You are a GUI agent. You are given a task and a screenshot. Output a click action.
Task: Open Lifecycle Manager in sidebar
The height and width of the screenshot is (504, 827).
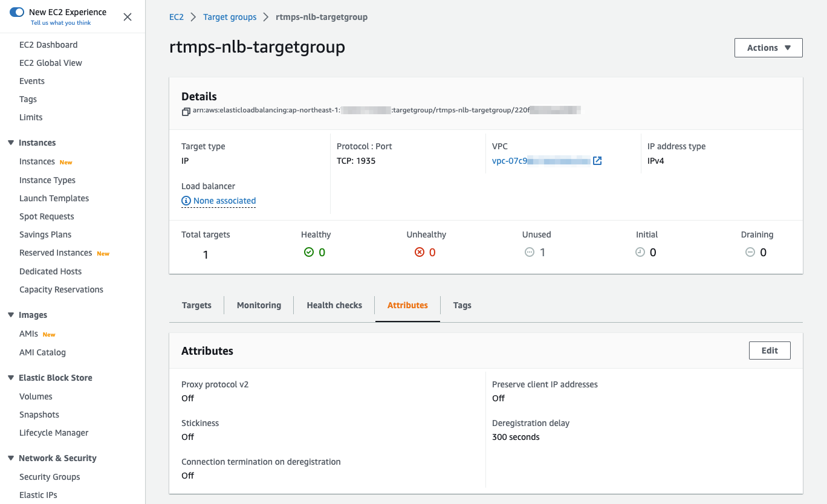coord(54,433)
